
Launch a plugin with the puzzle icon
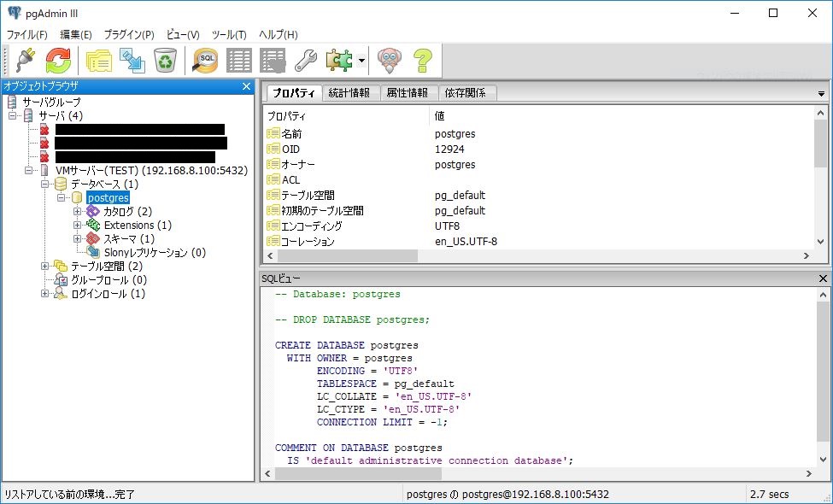pyautogui.click(x=337, y=60)
